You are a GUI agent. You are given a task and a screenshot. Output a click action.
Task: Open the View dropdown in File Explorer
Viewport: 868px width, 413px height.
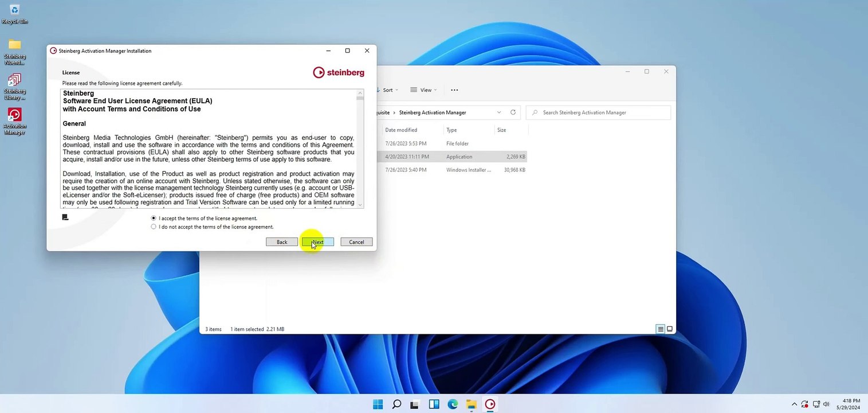tap(423, 90)
